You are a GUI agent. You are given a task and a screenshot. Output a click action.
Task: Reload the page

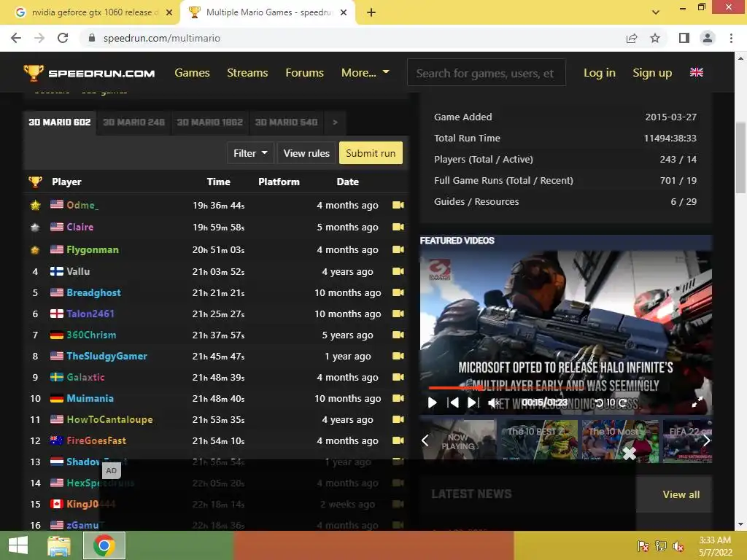pyautogui.click(x=63, y=38)
